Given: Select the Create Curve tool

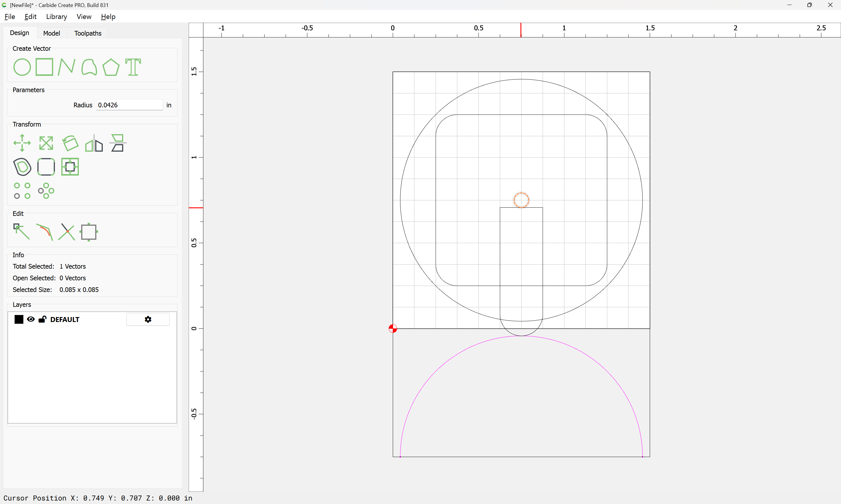Looking at the screenshot, I should (x=89, y=67).
